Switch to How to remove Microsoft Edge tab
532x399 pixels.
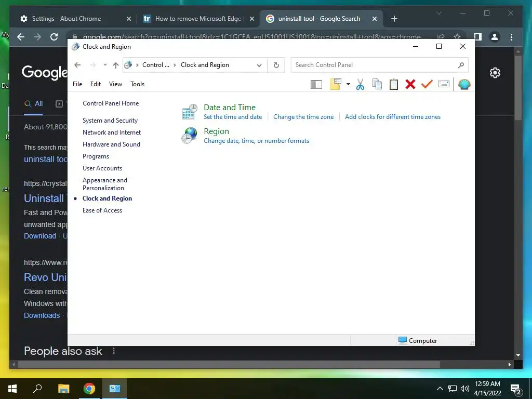(x=198, y=19)
